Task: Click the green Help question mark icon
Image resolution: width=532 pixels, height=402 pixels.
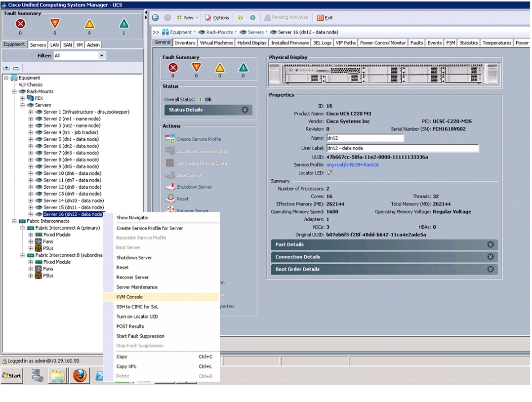Action: coord(241,18)
